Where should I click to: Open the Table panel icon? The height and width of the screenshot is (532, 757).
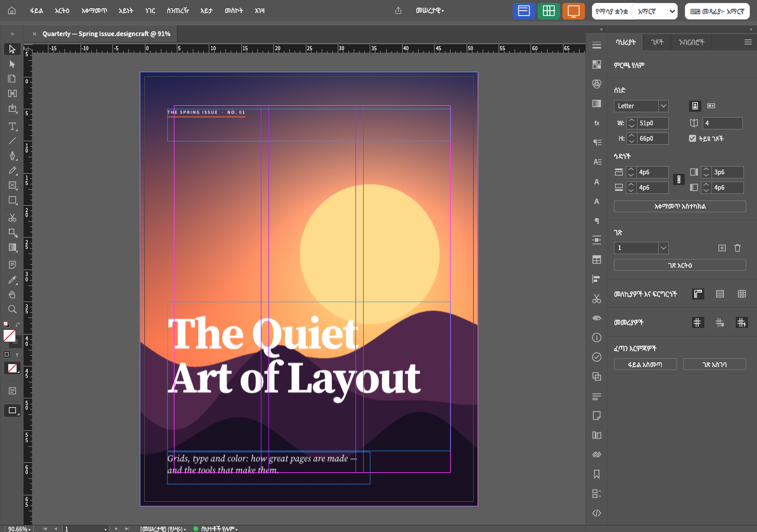click(597, 259)
